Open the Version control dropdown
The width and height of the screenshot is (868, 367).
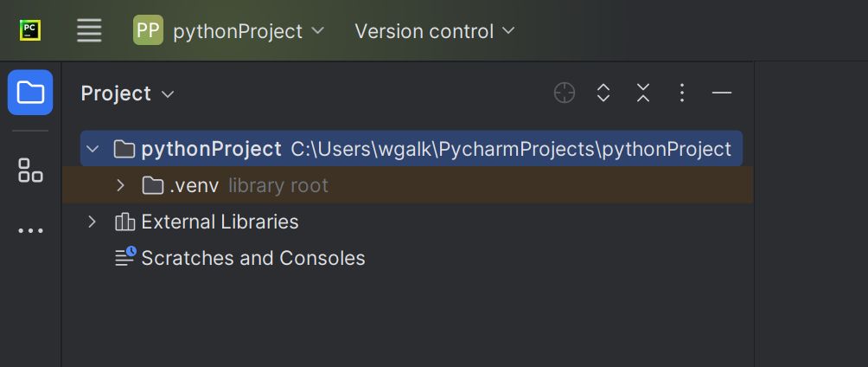point(434,31)
